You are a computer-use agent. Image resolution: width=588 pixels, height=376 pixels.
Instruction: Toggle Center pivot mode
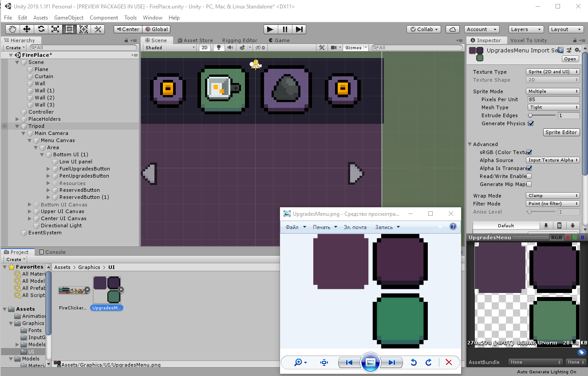[x=127, y=29]
